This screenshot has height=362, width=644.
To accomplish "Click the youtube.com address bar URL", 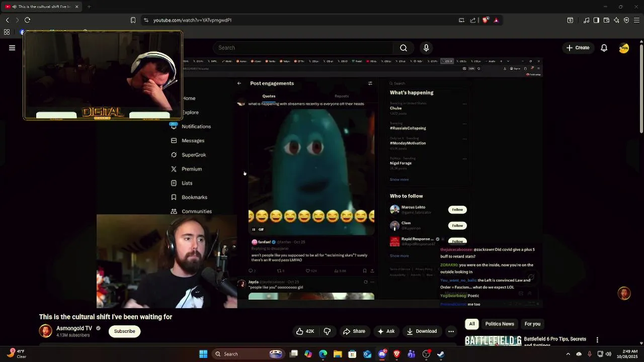I will coord(192,20).
